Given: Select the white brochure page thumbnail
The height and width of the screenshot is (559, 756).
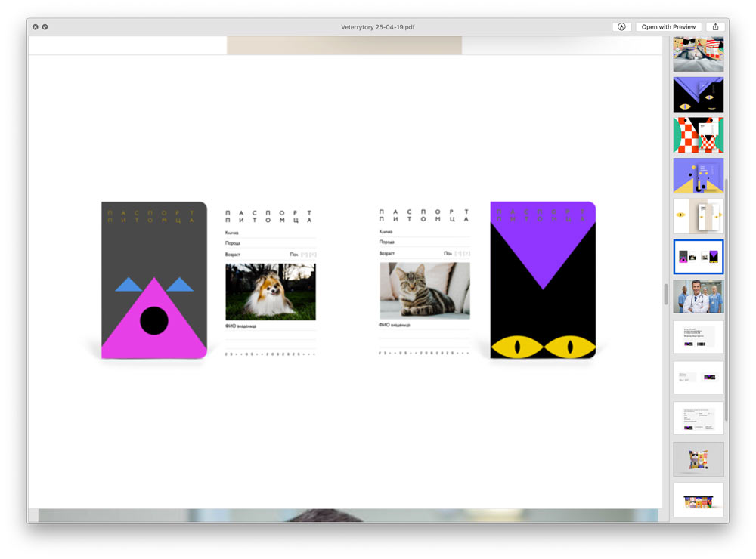Looking at the screenshot, I should (x=698, y=216).
